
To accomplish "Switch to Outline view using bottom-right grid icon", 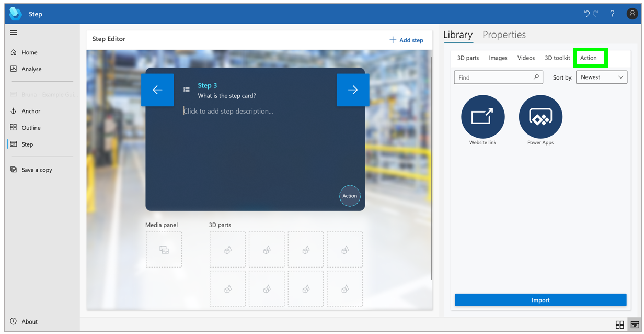I will 620,325.
